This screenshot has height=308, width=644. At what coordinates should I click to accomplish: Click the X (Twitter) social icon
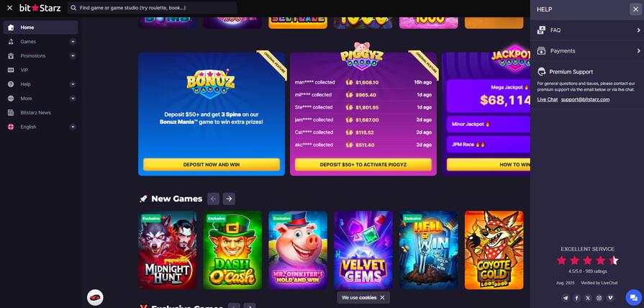588,298
